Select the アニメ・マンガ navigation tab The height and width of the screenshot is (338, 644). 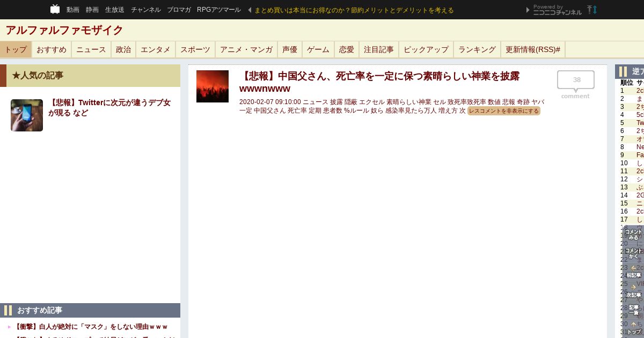[x=246, y=49]
